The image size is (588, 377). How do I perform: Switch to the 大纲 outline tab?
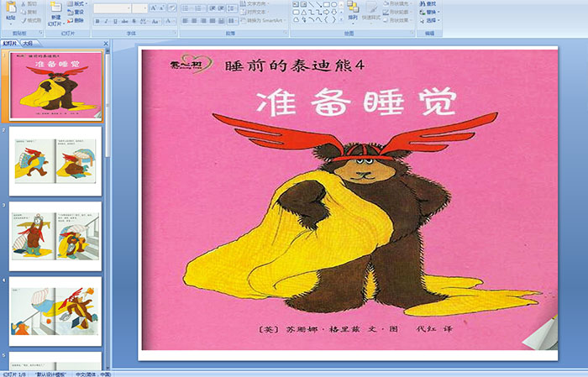28,43
